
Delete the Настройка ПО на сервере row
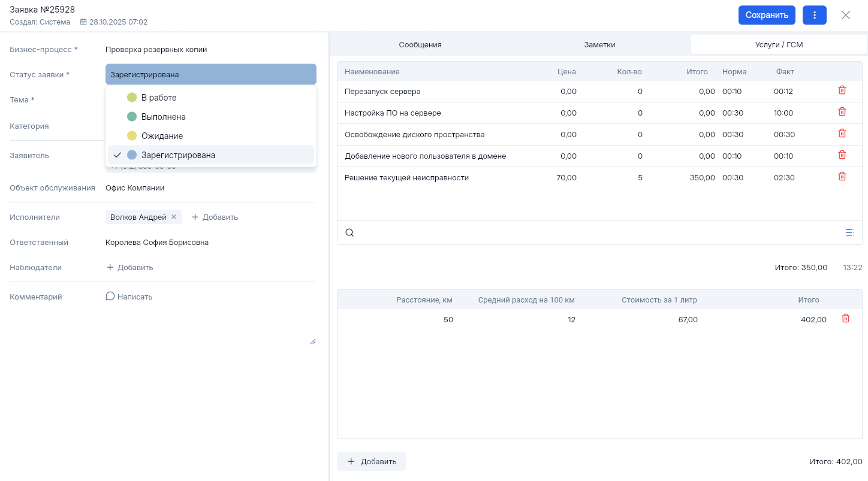pyautogui.click(x=842, y=112)
